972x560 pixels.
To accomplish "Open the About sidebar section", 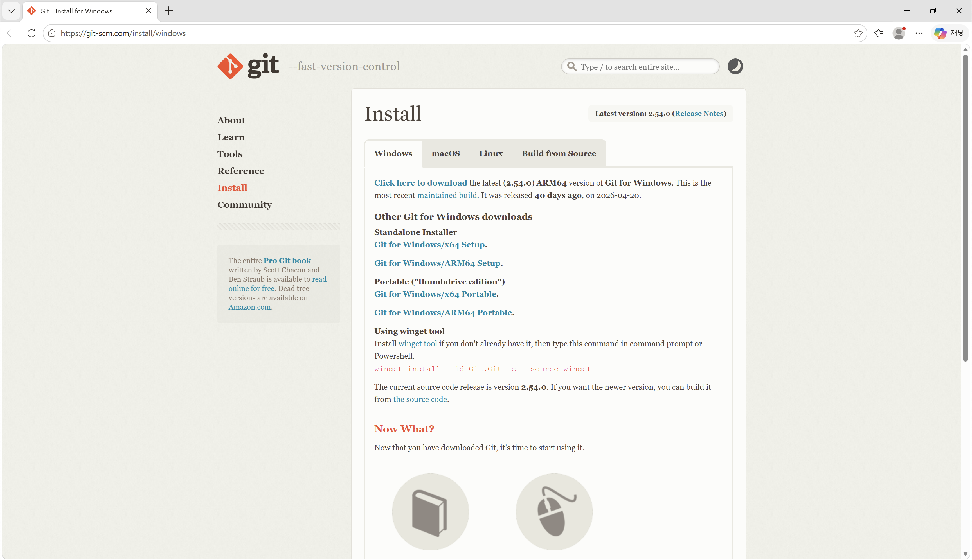I will coord(231,120).
